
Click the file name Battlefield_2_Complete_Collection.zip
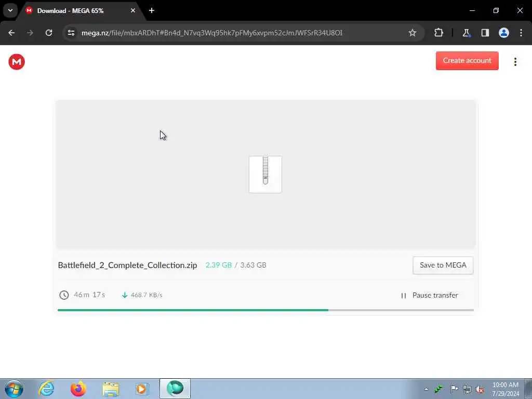click(128, 265)
